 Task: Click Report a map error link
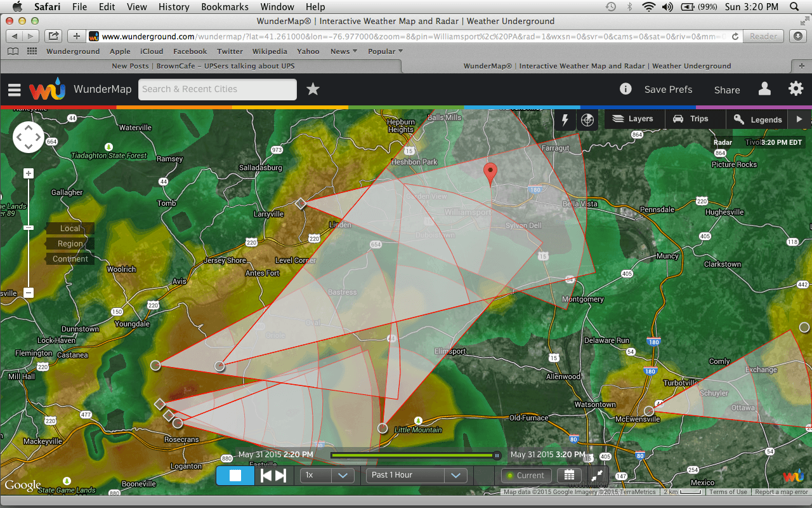coord(781,492)
